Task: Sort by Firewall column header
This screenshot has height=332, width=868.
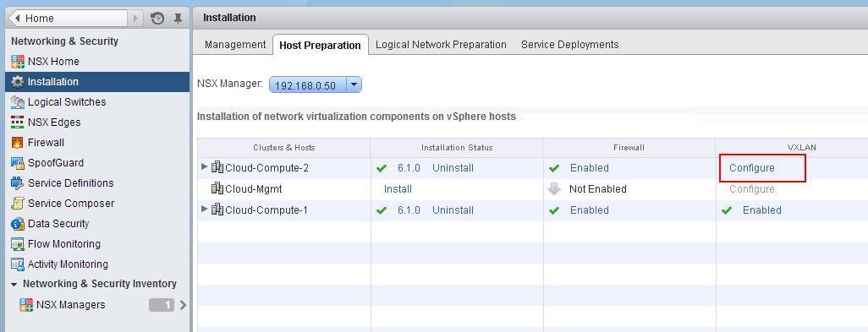Action: tap(629, 148)
